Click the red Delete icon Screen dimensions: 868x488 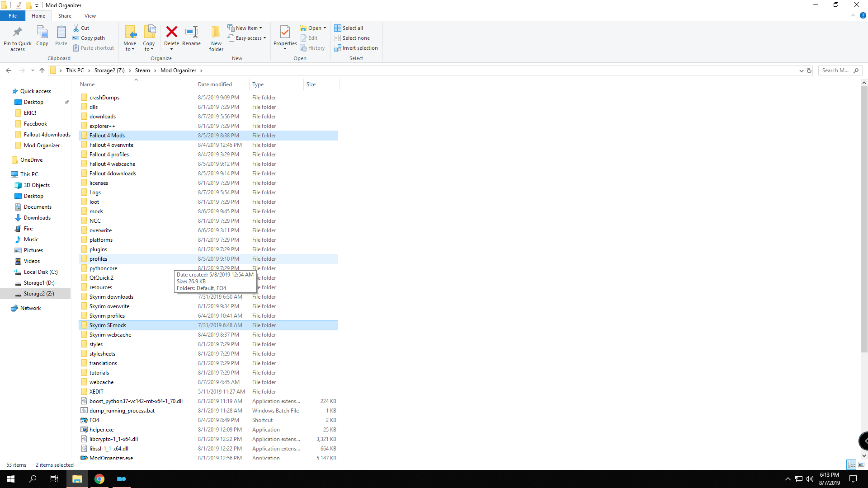coord(171,32)
